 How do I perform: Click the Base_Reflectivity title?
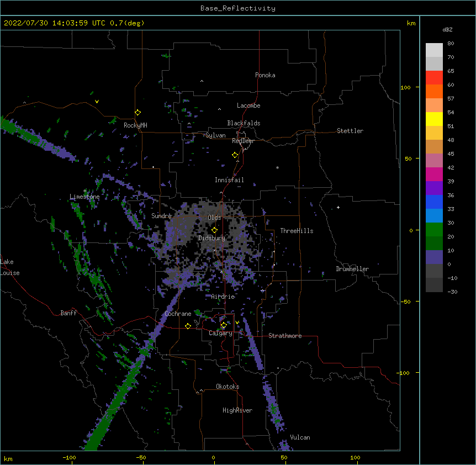click(237, 8)
